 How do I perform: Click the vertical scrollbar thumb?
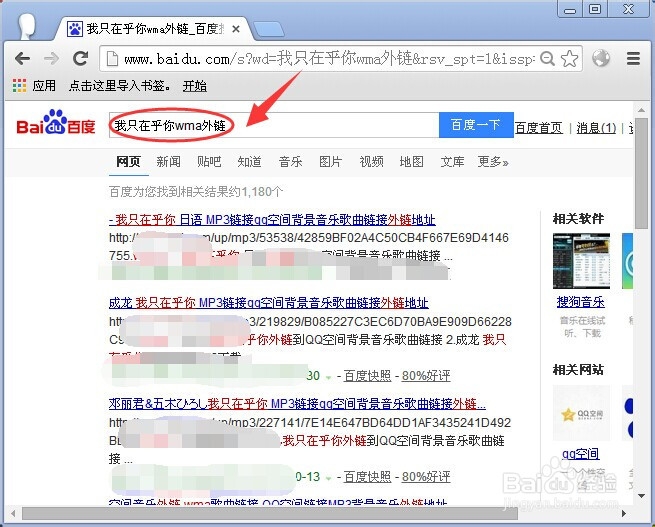(641, 172)
